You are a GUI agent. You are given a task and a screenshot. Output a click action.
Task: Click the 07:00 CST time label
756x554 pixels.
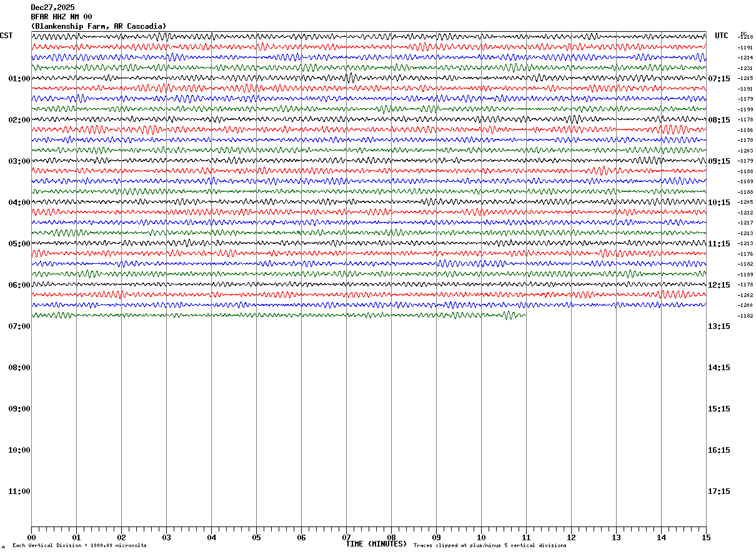click(19, 326)
